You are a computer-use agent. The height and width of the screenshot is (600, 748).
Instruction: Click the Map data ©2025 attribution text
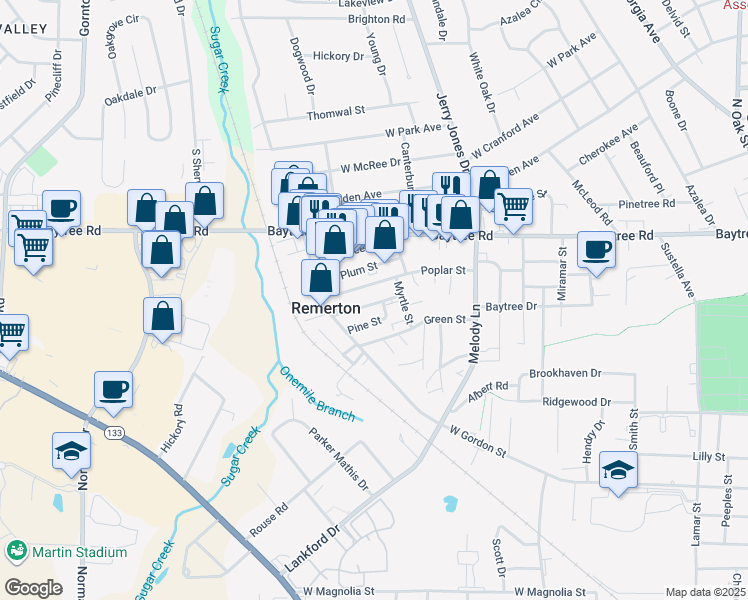coord(706,592)
